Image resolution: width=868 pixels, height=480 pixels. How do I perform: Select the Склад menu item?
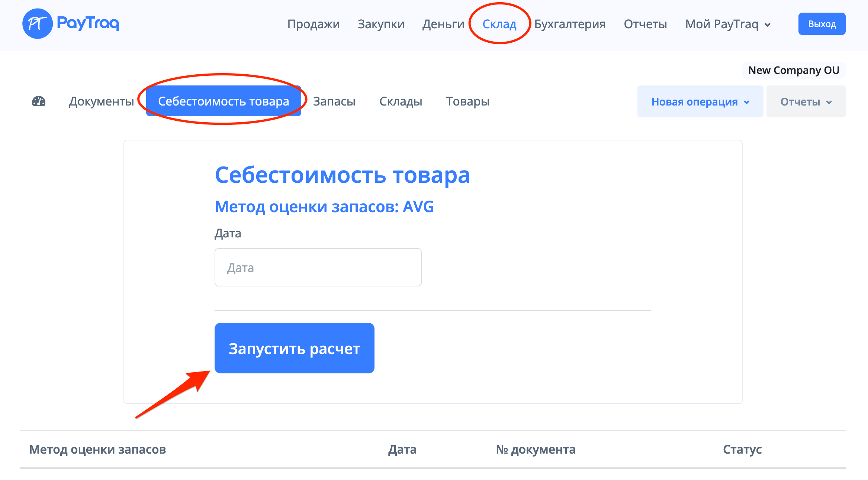499,24
